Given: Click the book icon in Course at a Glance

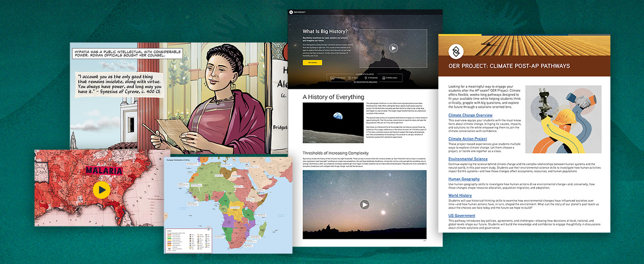Looking at the screenshot, I should pos(332,78).
